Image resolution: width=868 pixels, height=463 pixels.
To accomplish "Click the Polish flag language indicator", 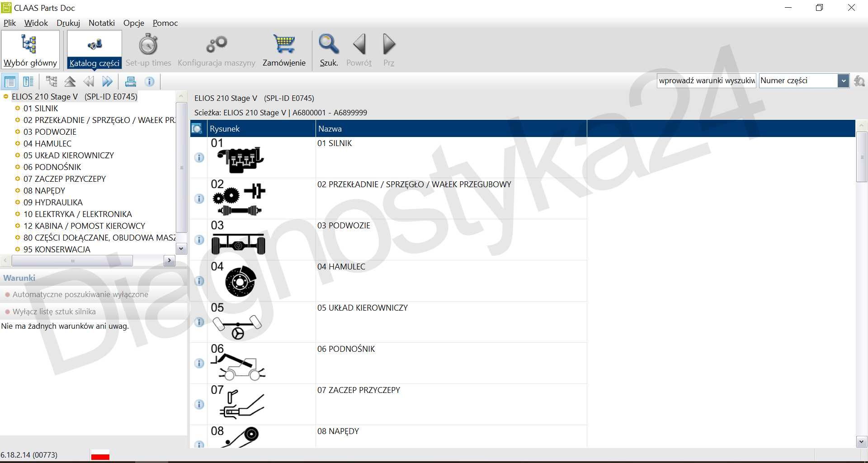I will click(x=100, y=455).
